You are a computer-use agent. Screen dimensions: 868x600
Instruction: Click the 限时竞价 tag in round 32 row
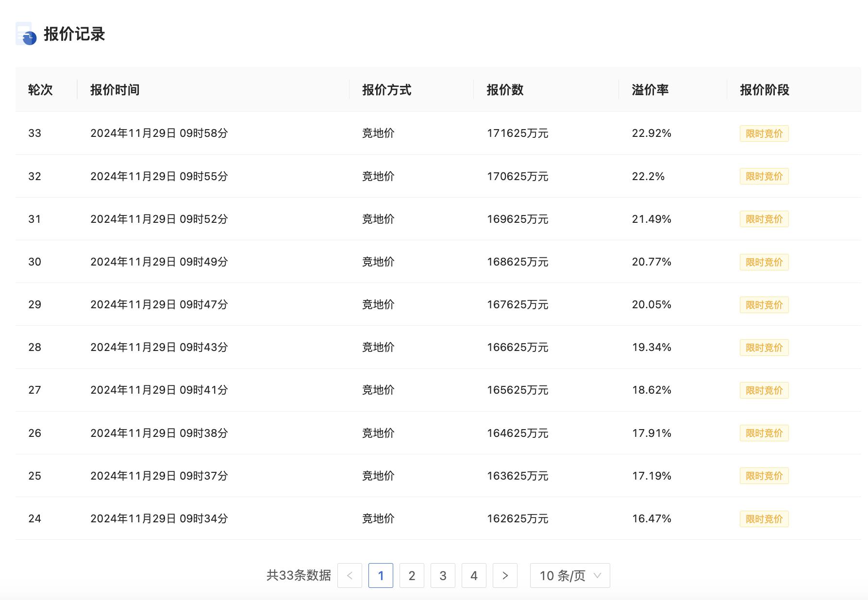click(x=764, y=176)
